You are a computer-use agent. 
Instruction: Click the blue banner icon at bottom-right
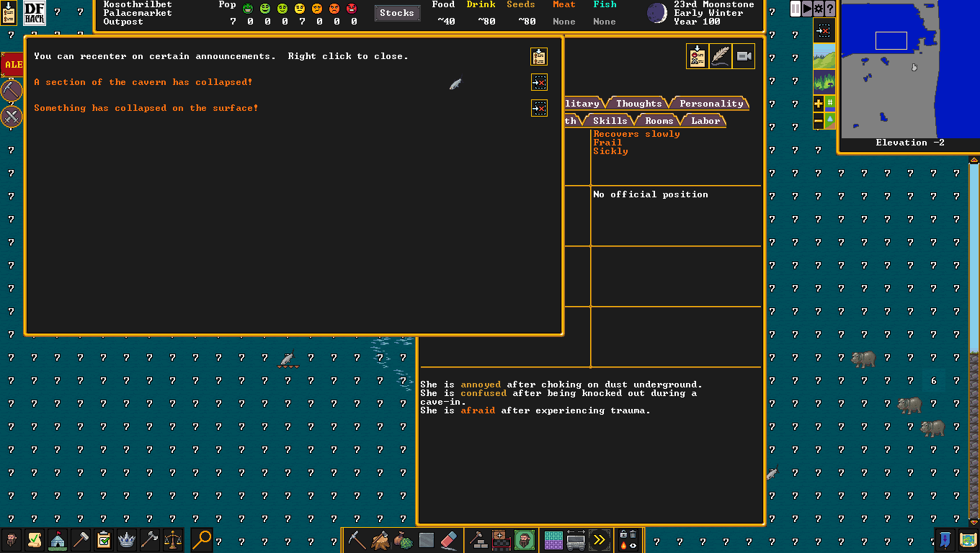pyautogui.click(x=945, y=539)
